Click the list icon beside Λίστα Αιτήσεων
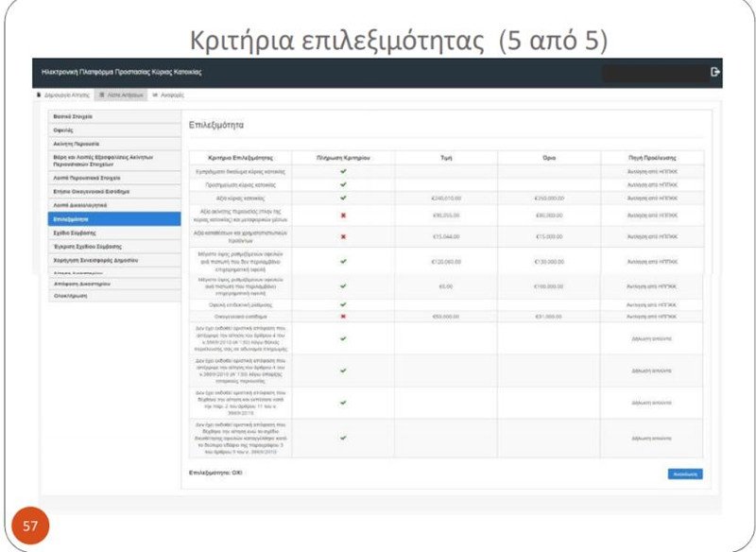 click(x=101, y=95)
